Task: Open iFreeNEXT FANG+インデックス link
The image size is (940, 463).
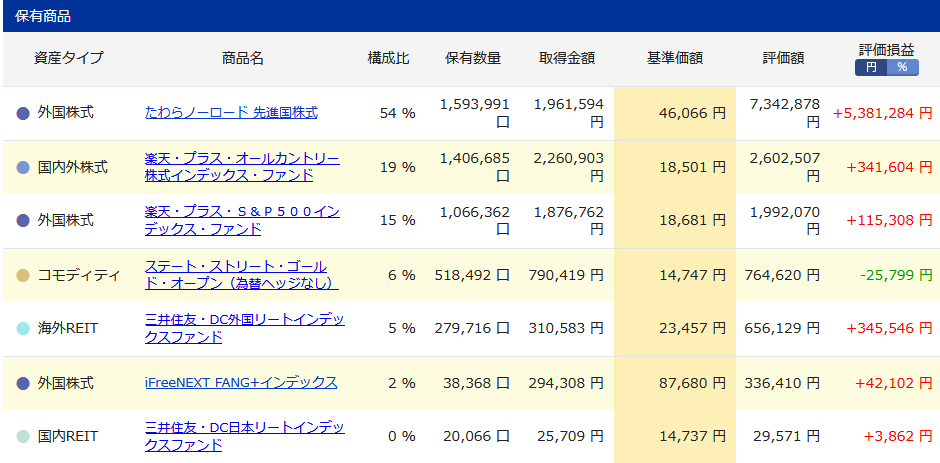Action: click(x=241, y=383)
